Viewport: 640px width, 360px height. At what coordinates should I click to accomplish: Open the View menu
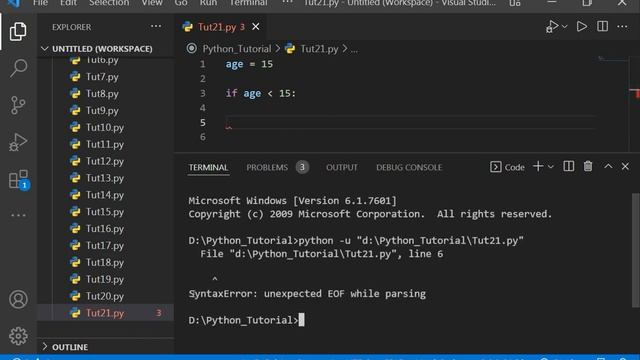click(x=152, y=3)
